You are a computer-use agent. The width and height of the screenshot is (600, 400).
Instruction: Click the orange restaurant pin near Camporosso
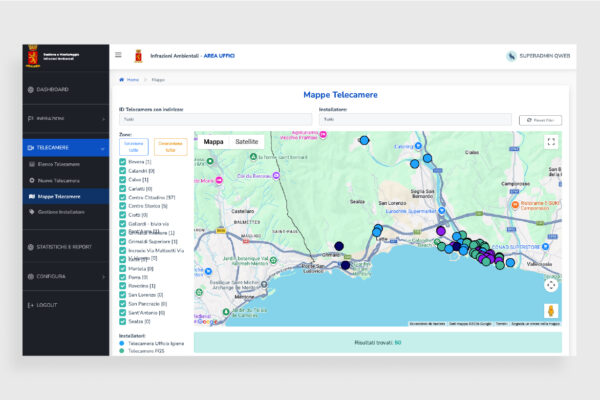pyautogui.click(x=515, y=205)
